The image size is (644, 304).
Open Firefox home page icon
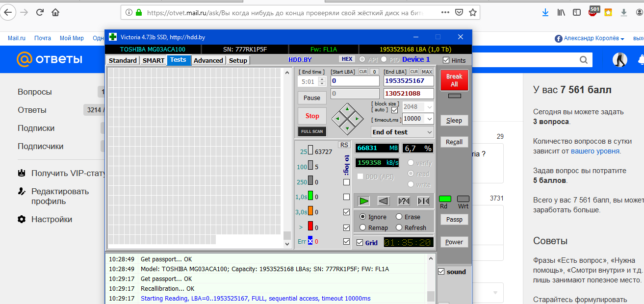click(x=55, y=12)
